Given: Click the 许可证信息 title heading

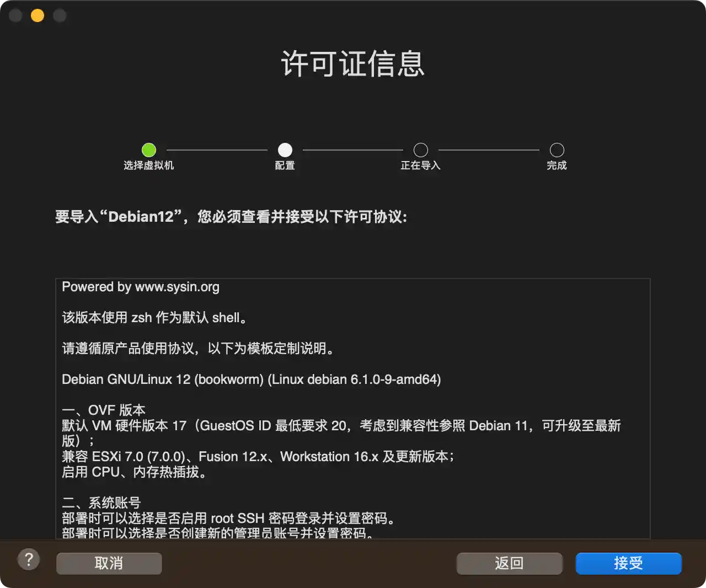Looking at the screenshot, I should point(353,63).
